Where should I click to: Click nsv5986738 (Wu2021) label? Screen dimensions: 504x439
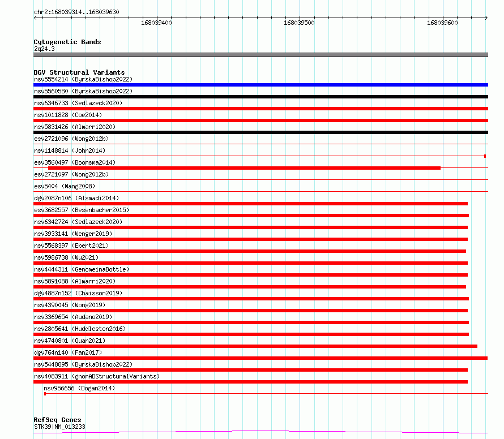coord(66,257)
